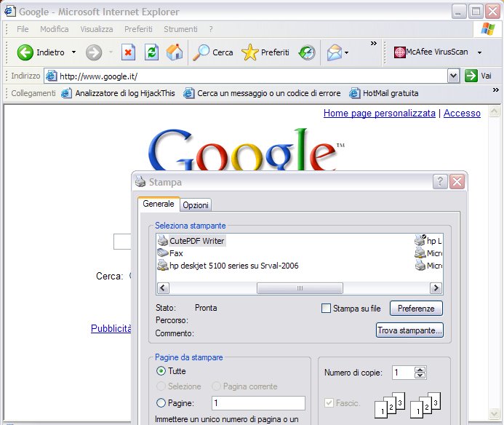This screenshot has height=425, width=504.
Task: Click the green Refresh page icon
Action: [151, 52]
